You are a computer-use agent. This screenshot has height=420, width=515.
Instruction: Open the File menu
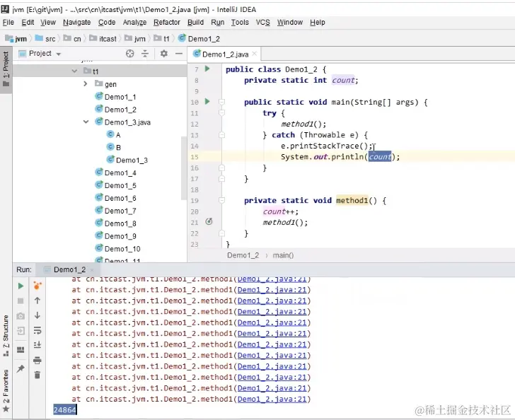pos(8,23)
